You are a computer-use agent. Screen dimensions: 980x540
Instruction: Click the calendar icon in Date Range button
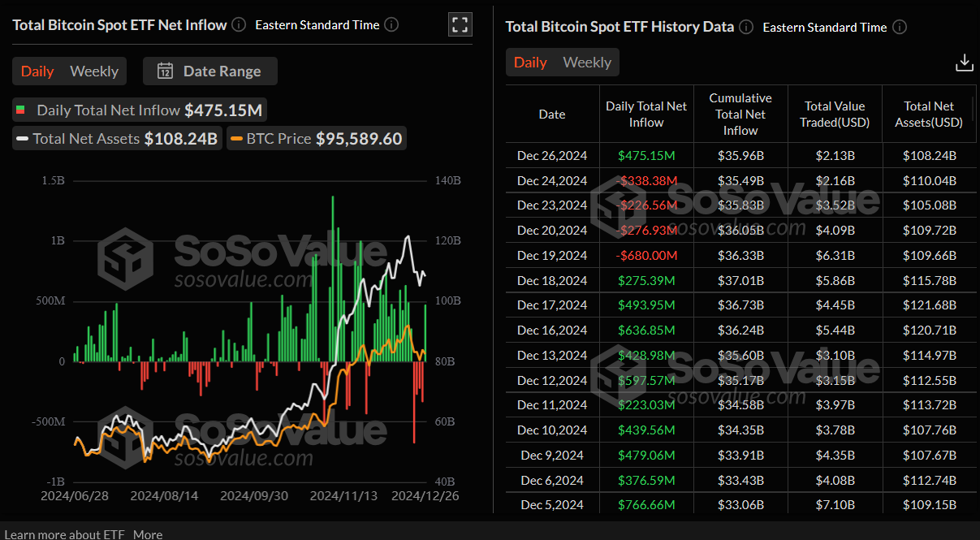(x=166, y=71)
